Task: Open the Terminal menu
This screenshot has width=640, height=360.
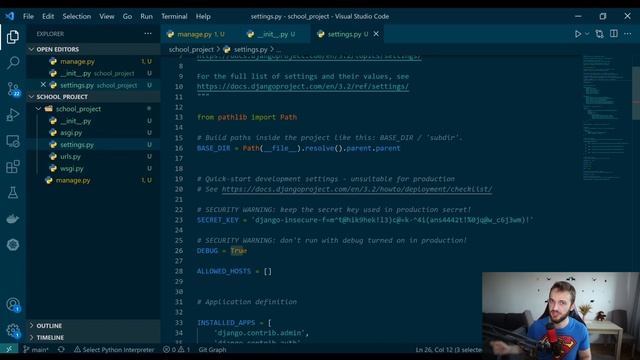Action: pos(174,16)
